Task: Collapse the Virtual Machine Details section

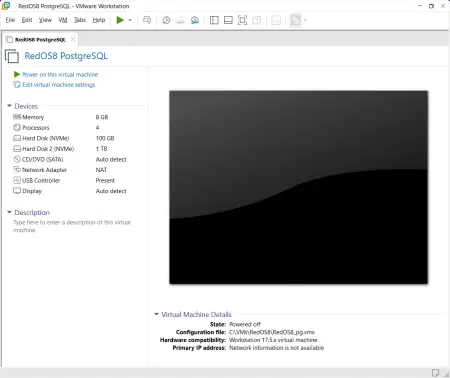Action: (x=156, y=314)
